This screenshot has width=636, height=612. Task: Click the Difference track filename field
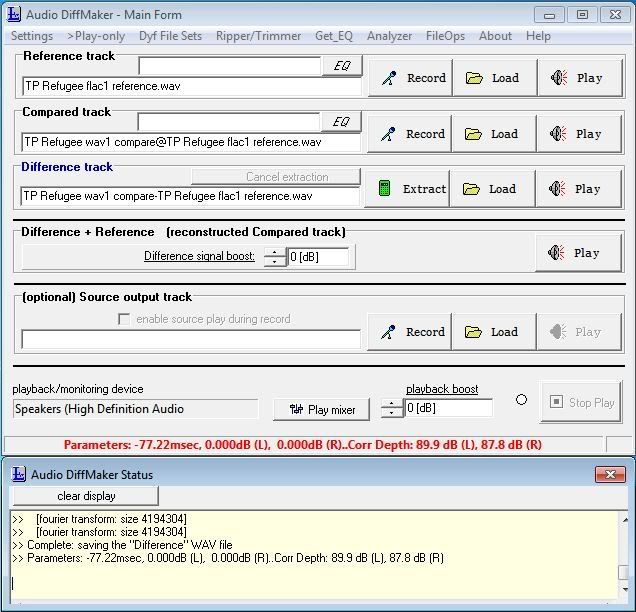coord(190,196)
